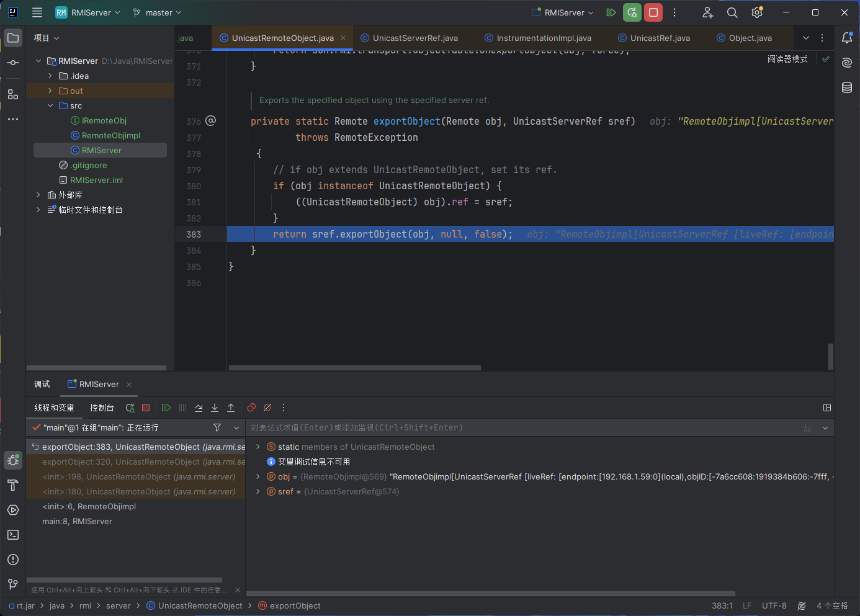Click the green inspection checkmark widget
This screenshot has width=860, height=616.
[x=826, y=60]
